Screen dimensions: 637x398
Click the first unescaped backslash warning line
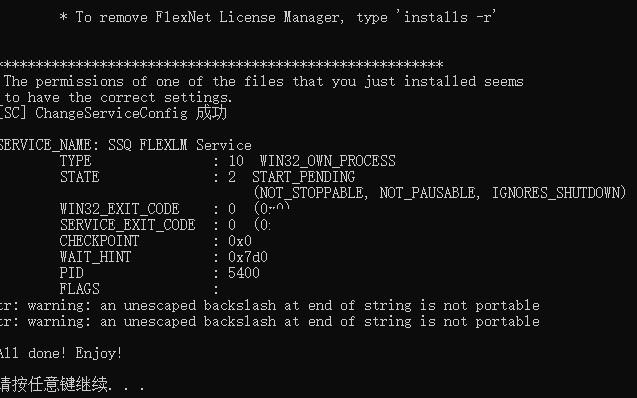tap(270, 305)
